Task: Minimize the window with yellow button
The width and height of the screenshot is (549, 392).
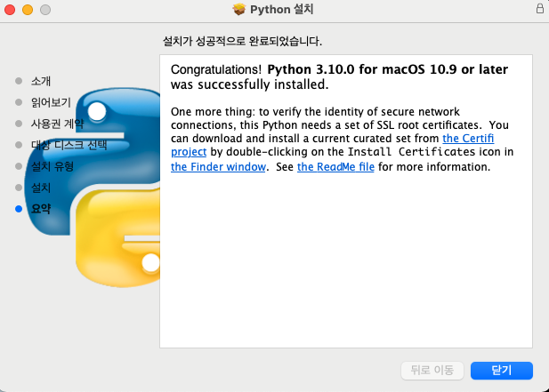Action: [x=28, y=10]
